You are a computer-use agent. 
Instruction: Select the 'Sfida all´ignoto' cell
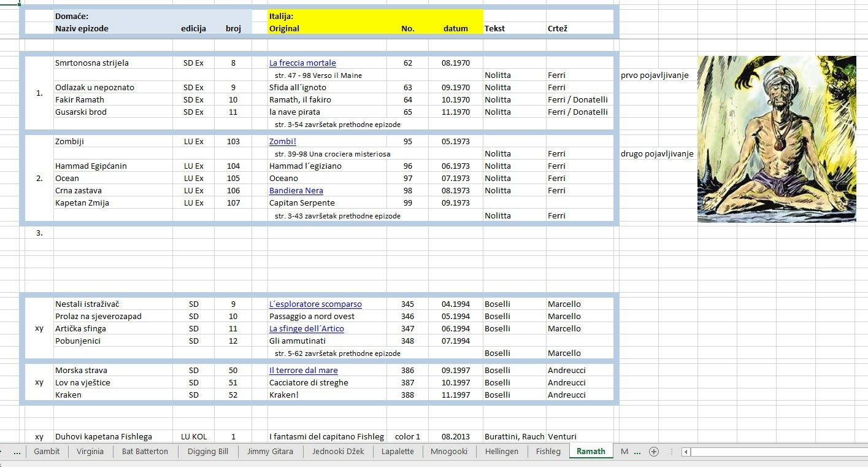[327, 88]
